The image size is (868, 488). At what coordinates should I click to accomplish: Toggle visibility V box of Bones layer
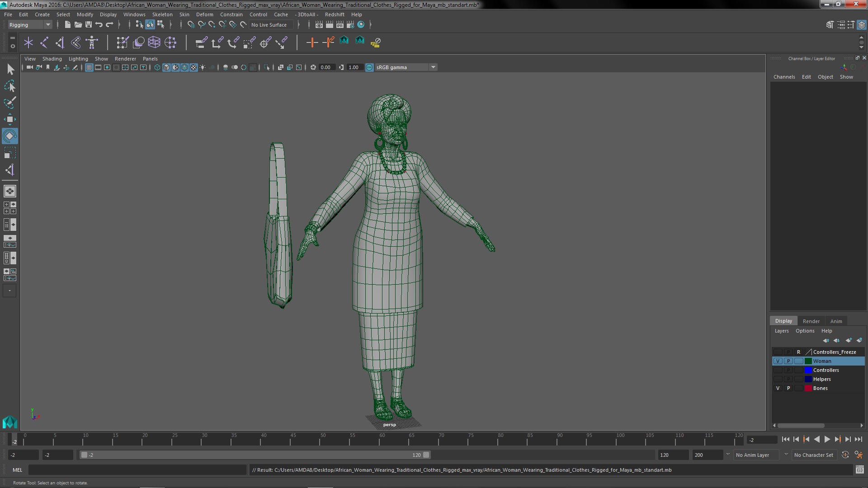click(778, 388)
